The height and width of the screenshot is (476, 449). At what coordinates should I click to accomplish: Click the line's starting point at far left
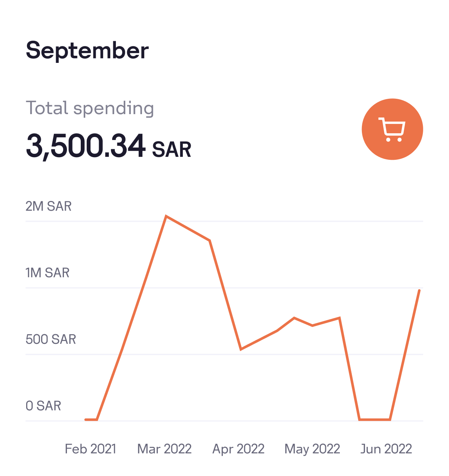coord(86,419)
